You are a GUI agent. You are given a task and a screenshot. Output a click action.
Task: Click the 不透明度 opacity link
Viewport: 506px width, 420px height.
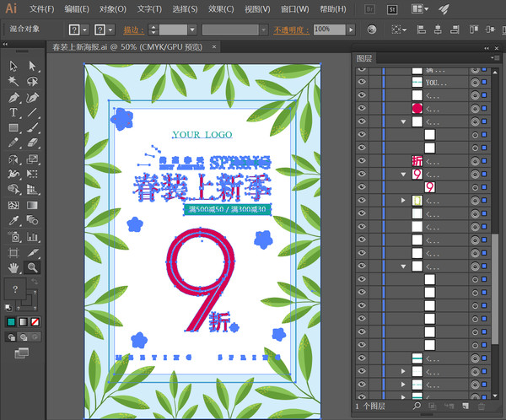click(x=292, y=30)
